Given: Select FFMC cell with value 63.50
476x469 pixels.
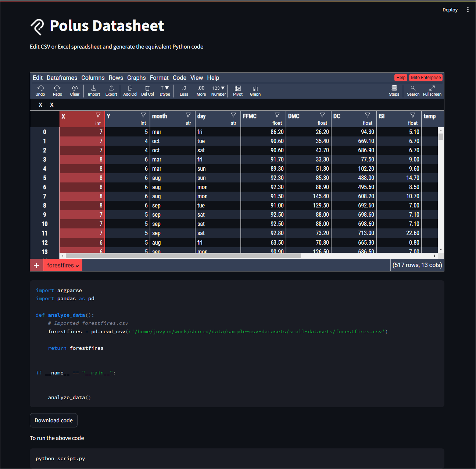Looking at the screenshot, I should click(x=264, y=243).
